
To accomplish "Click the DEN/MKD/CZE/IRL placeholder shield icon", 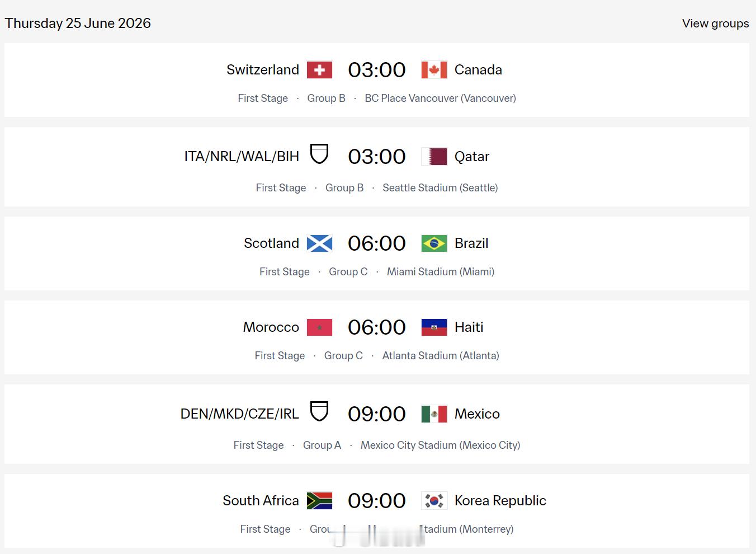I will (319, 411).
